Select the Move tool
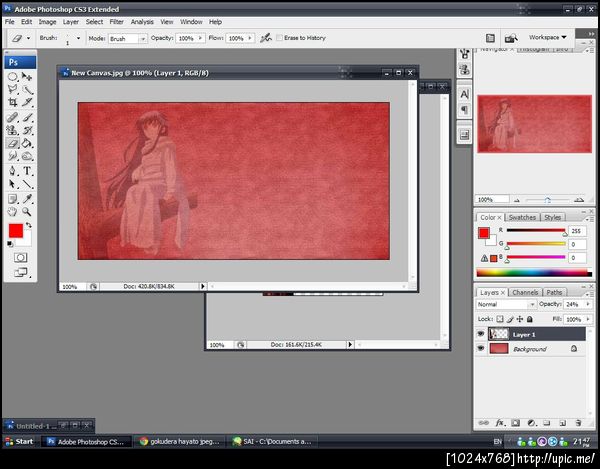600x469 pixels. 27,77
